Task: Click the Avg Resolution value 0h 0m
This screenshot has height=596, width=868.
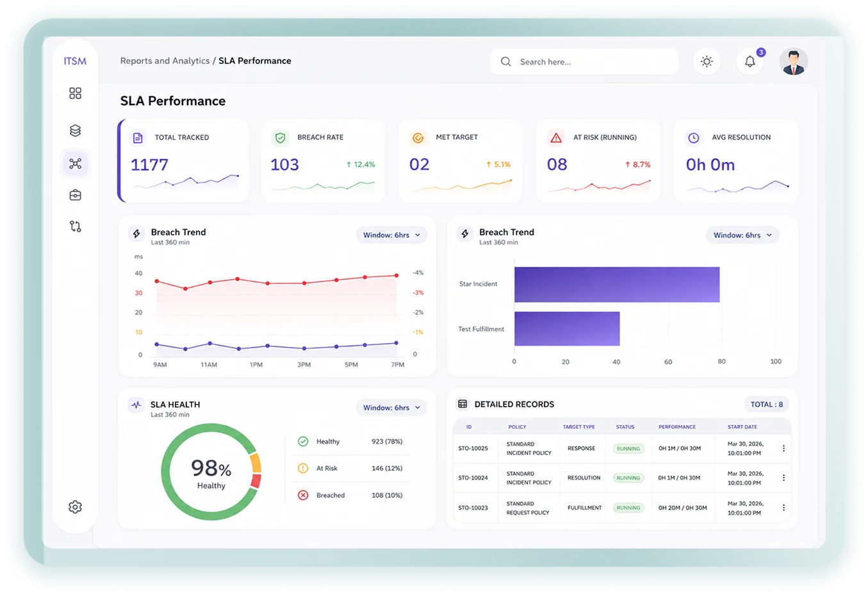Action: tap(710, 165)
